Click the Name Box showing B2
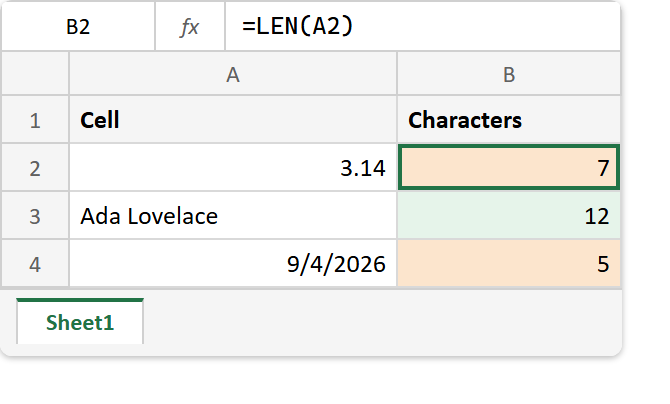Image resolution: width=670 pixels, height=404 pixels. (78, 27)
